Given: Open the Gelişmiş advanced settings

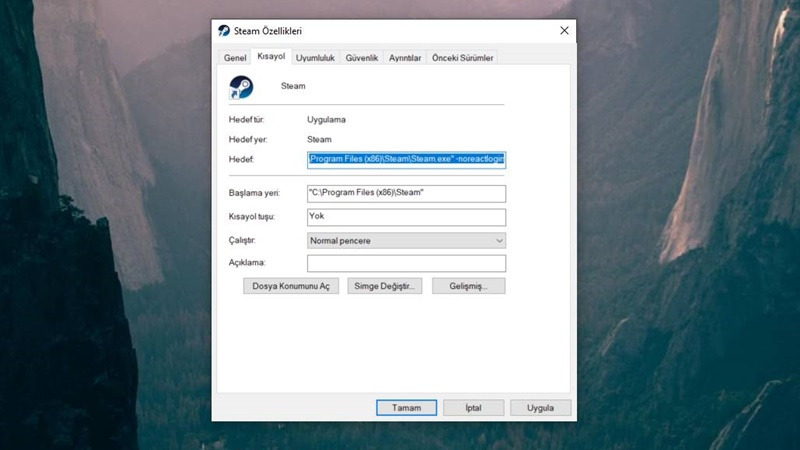Looking at the screenshot, I should [x=467, y=286].
